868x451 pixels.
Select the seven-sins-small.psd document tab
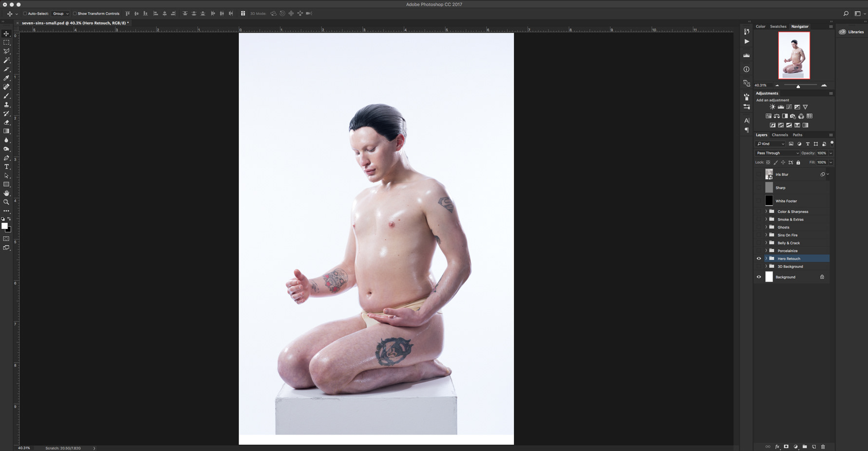[75, 23]
